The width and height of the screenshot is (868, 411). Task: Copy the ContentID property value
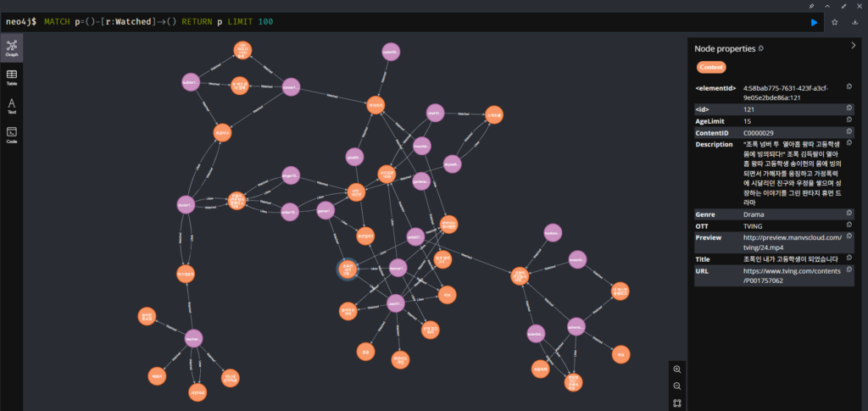point(849,132)
